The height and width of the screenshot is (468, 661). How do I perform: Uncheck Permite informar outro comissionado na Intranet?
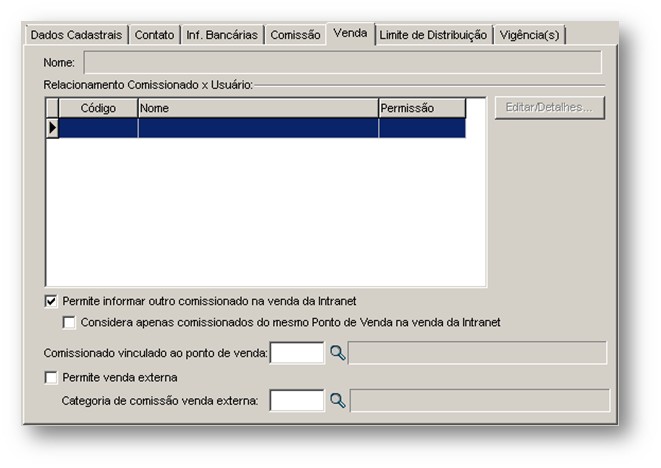click(x=51, y=301)
